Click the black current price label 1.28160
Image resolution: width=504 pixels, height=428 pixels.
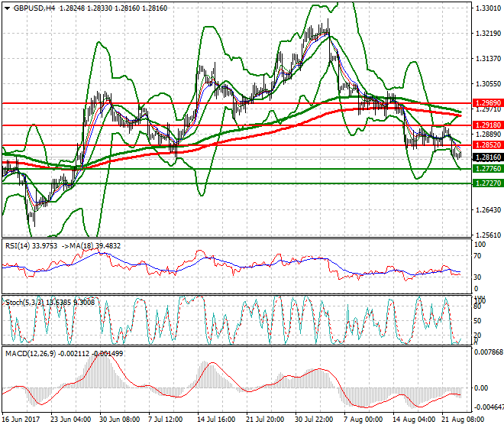(x=485, y=157)
